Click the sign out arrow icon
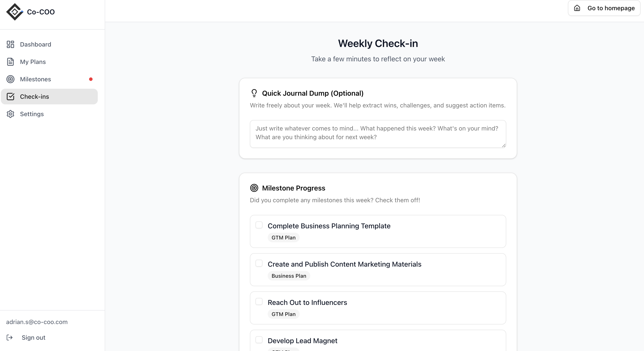 [10, 338]
